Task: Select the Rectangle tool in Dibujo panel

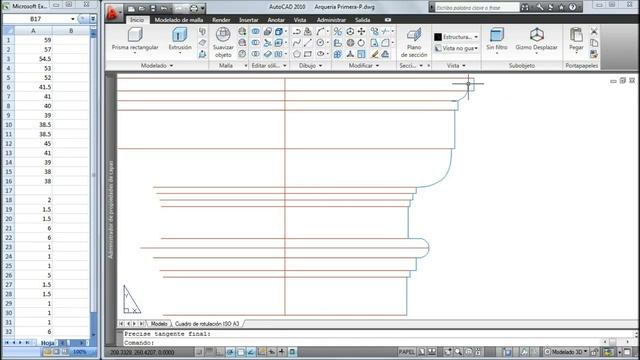Action: pos(308,54)
